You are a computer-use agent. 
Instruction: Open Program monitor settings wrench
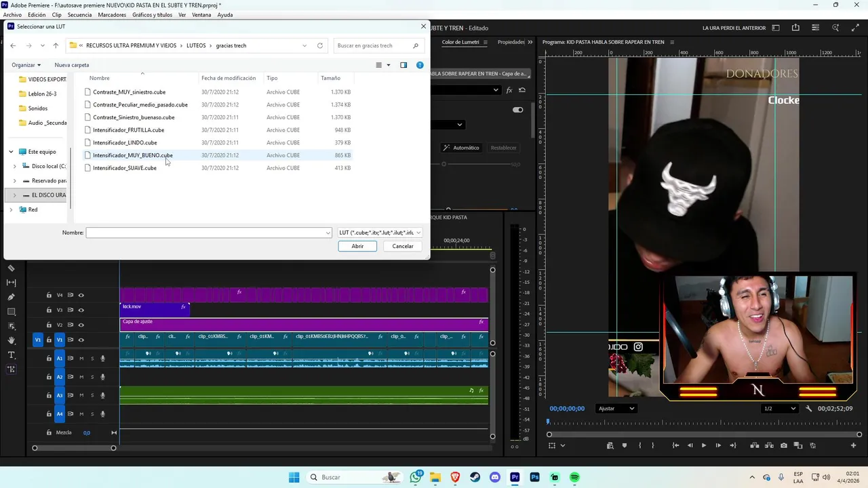[808, 409]
